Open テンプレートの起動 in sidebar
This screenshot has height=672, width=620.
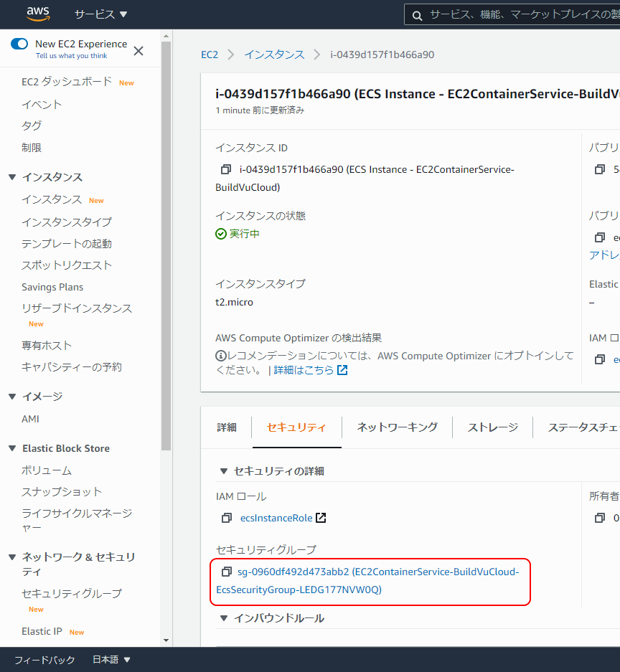(67, 243)
